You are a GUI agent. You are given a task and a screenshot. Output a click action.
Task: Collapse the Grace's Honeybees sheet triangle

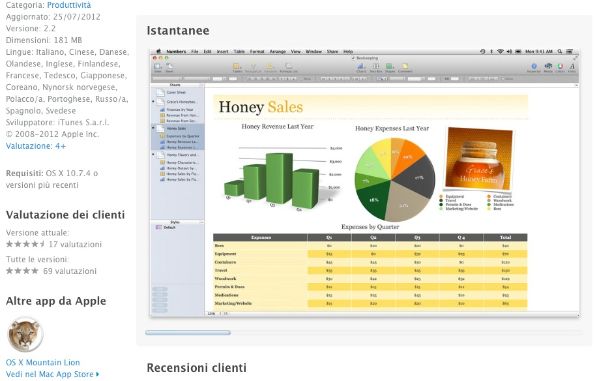[x=153, y=102]
